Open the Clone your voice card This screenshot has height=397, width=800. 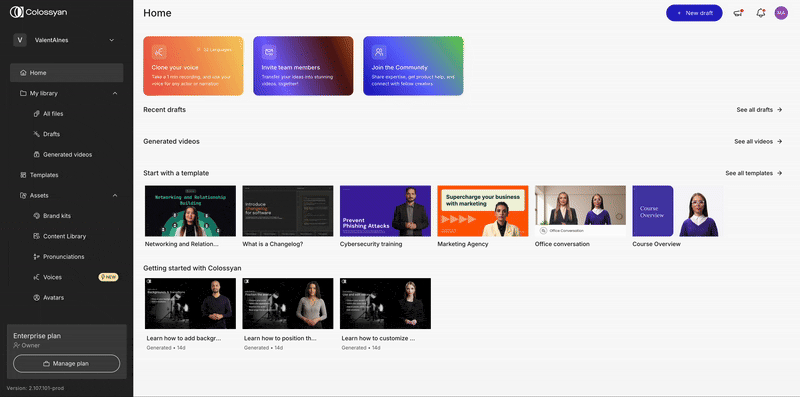pyautogui.click(x=193, y=66)
